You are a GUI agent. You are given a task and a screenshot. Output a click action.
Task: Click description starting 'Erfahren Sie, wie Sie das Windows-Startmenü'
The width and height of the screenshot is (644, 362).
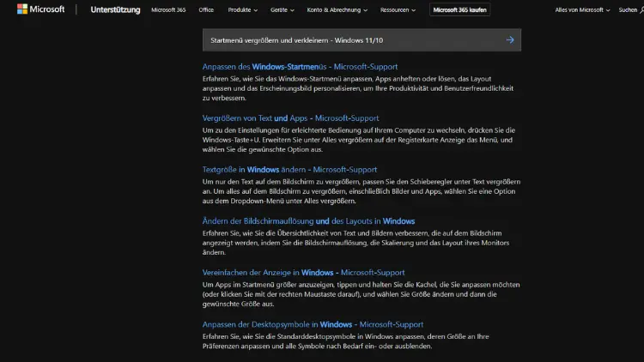[x=358, y=88]
